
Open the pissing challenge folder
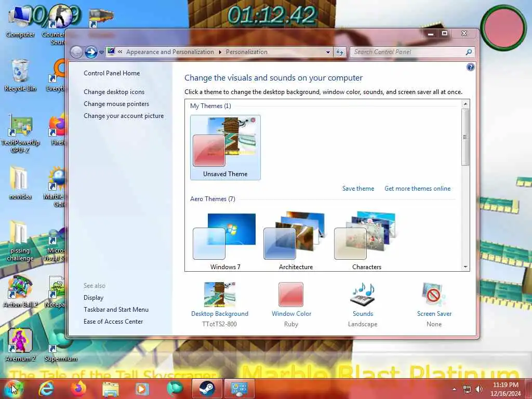click(20, 241)
